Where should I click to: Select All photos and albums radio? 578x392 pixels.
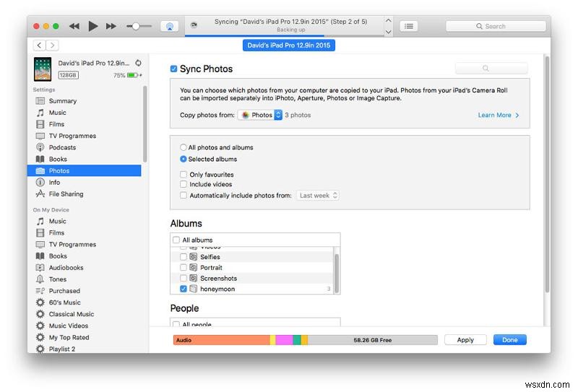(184, 147)
